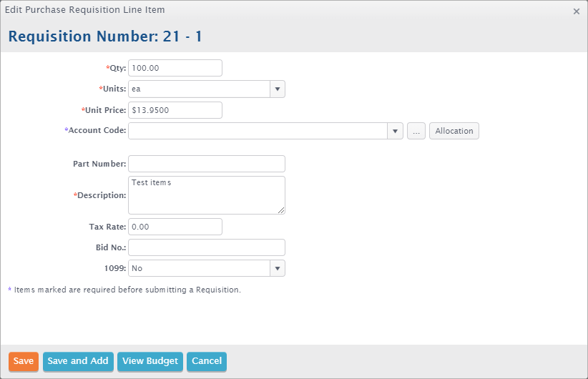Click the Units combo box showing ea
This screenshot has width=588, height=379.
click(200, 89)
